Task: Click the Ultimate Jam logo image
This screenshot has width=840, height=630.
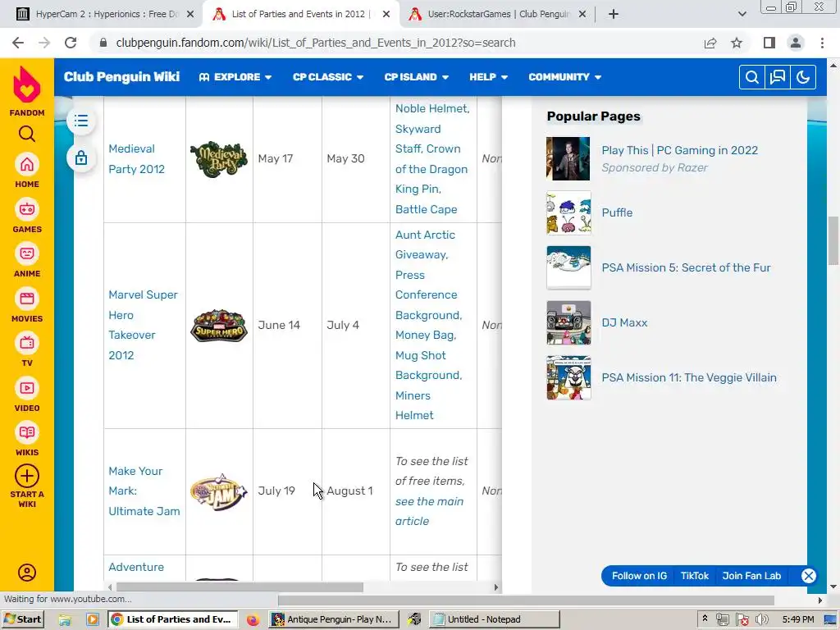Action: coord(218,491)
